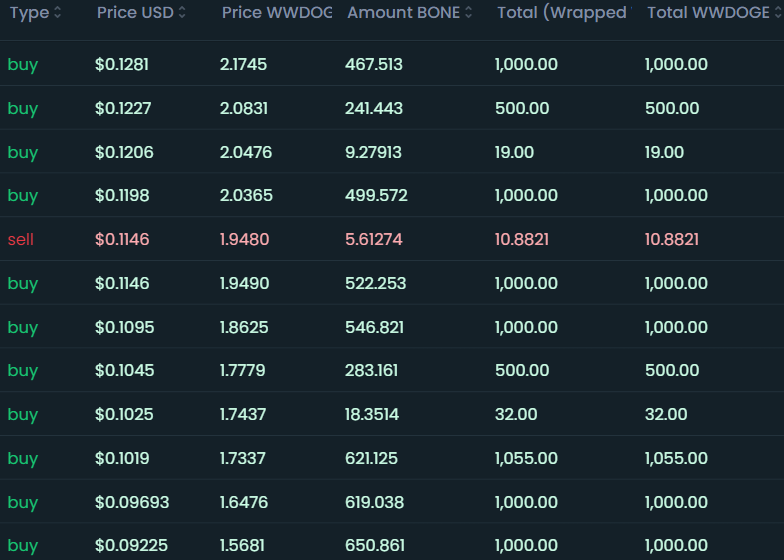Click the Price WWDOGE column header
Viewport: 784px width, 560px height.
pyautogui.click(x=277, y=12)
